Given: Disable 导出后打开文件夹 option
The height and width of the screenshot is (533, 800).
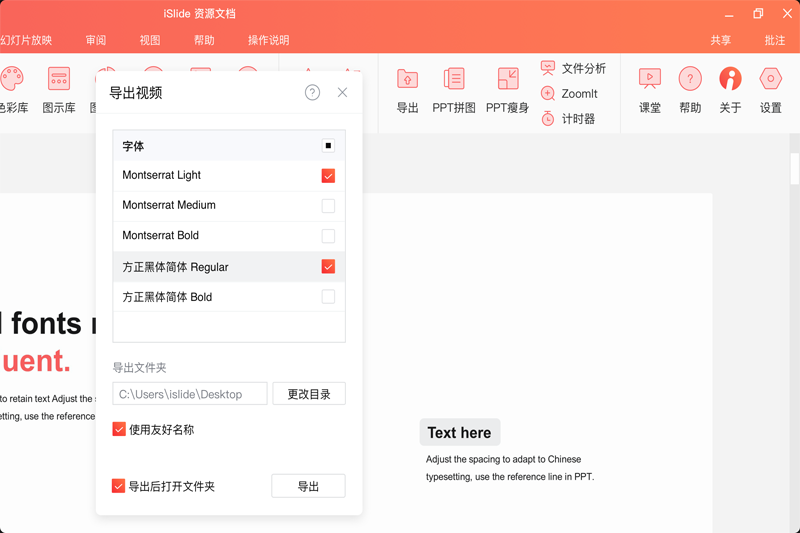Looking at the screenshot, I should pyautogui.click(x=119, y=487).
